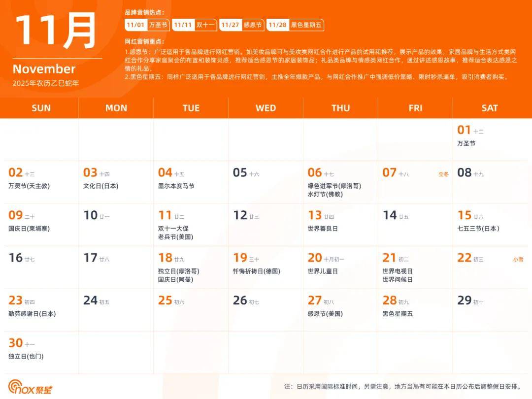Click the 小雪 solar term label
This screenshot has height=399, width=532.
click(518, 259)
